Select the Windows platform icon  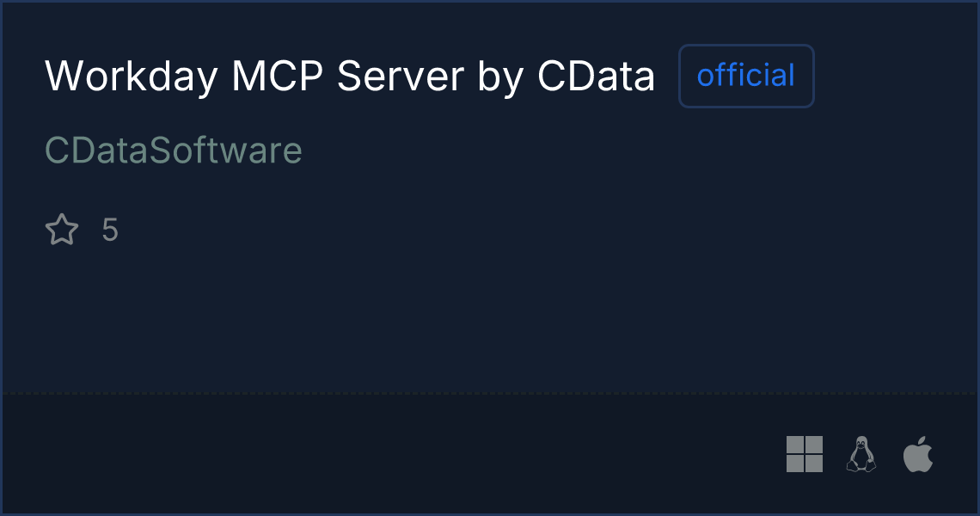(x=805, y=454)
